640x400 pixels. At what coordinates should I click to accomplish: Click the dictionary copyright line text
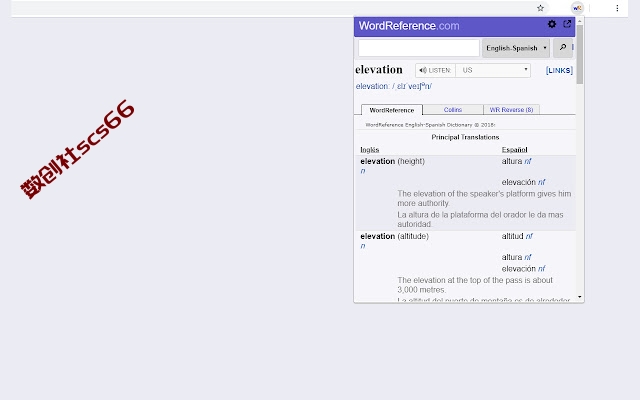[x=430, y=125]
